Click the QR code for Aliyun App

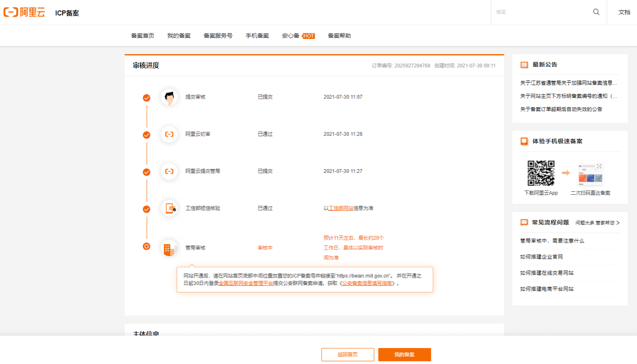(541, 173)
